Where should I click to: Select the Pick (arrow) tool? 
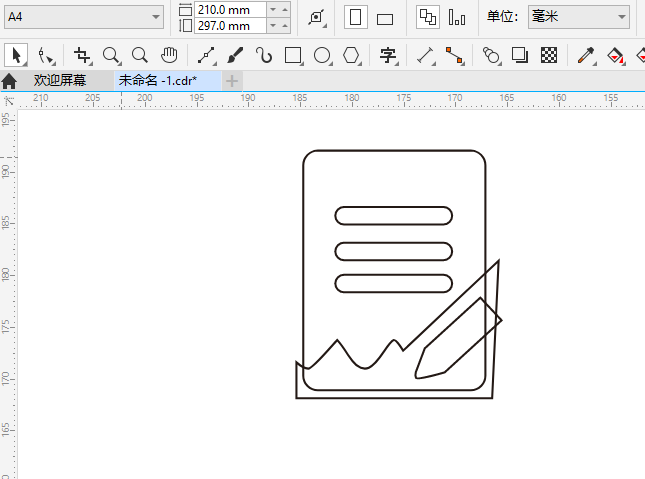[x=16, y=56]
